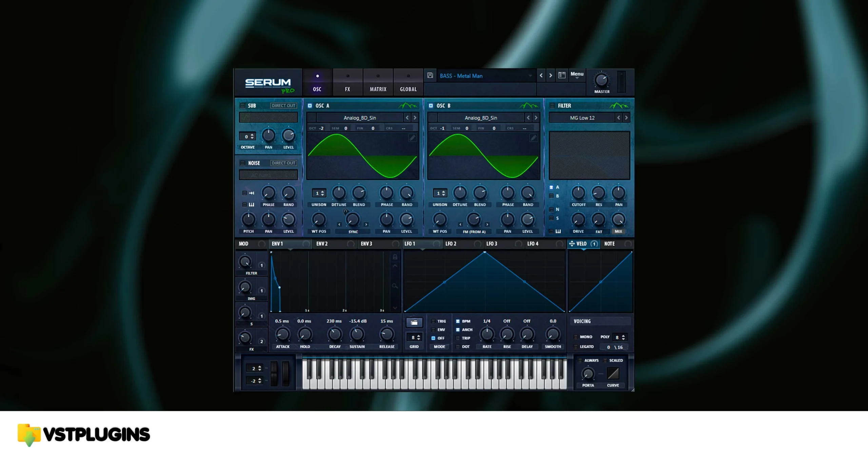Select previous filter type arrow

(619, 118)
